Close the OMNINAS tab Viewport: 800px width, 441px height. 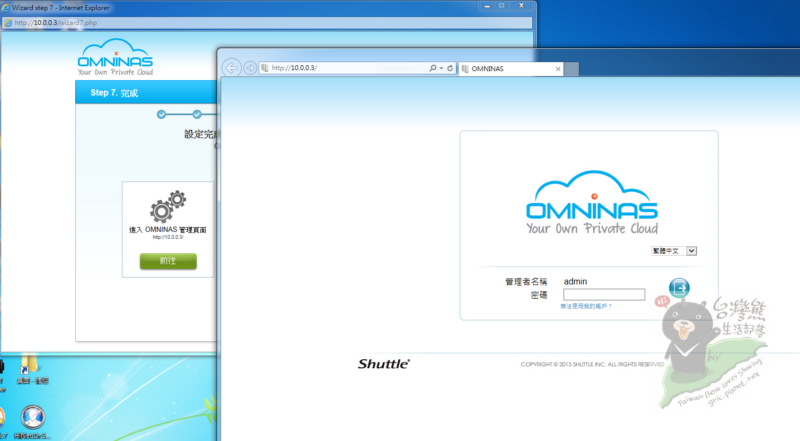tap(558, 69)
